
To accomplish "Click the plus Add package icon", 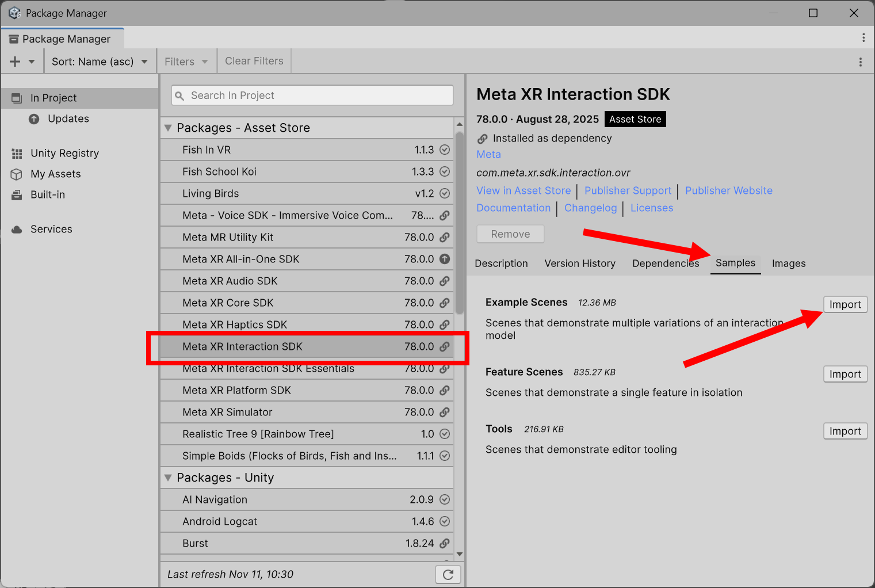I will (15, 62).
